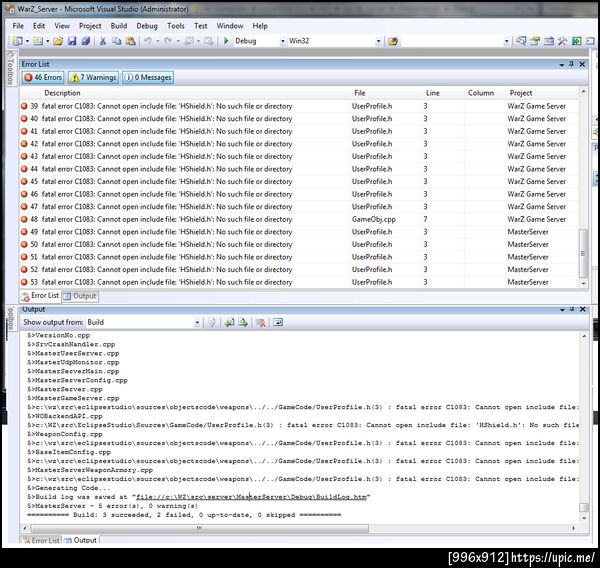
Task: Open the Project menu
Action: click(x=90, y=26)
